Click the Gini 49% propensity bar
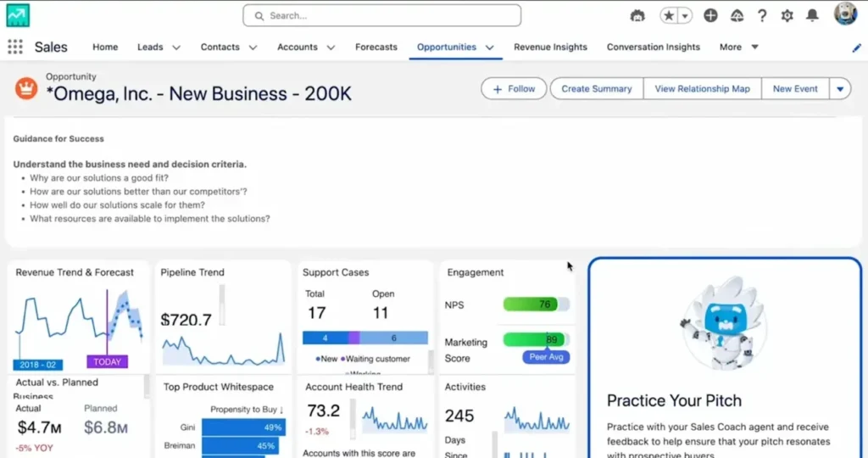The width and height of the screenshot is (868, 458). coord(243,427)
